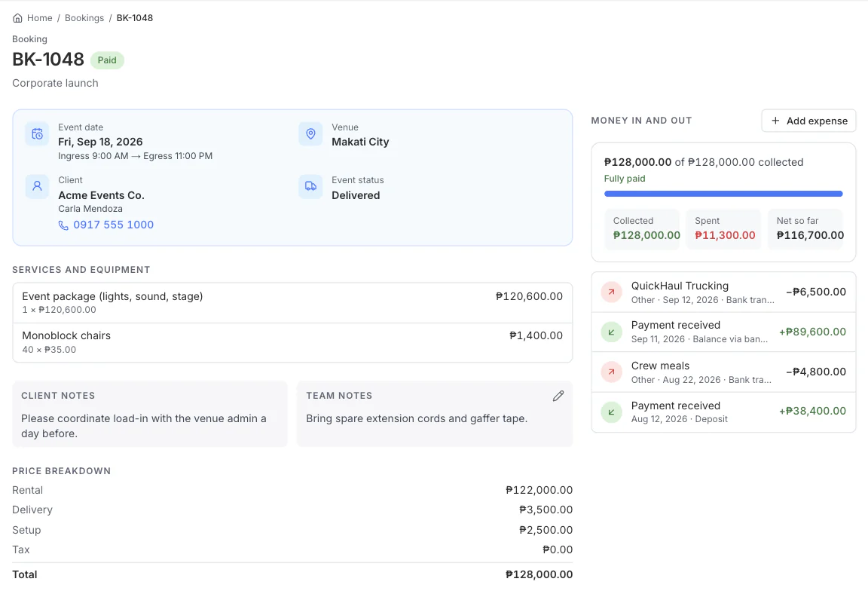Click the ₱120,600.00 package price
The height and width of the screenshot is (594, 868).
pyautogui.click(x=529, y=296)
